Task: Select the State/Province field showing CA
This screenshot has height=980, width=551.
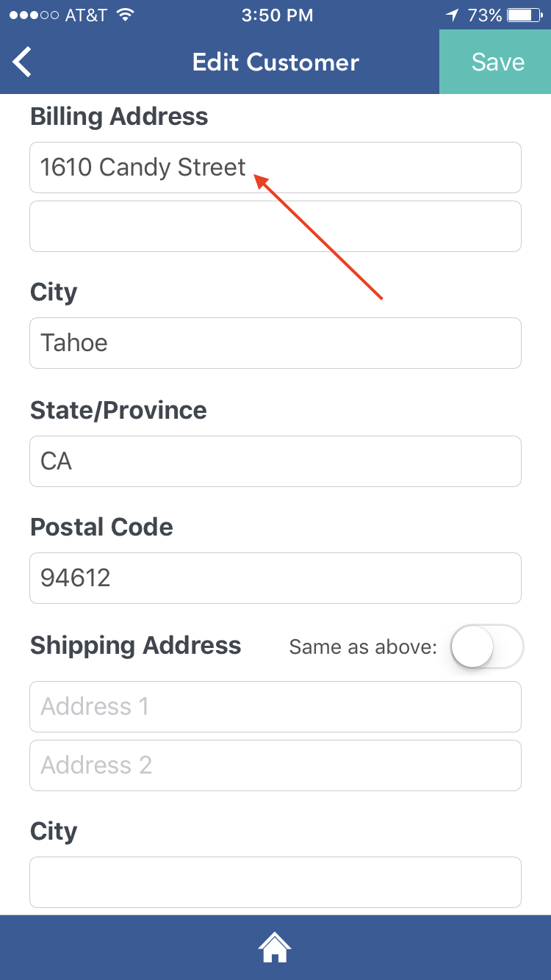Action: click(275, 461)
